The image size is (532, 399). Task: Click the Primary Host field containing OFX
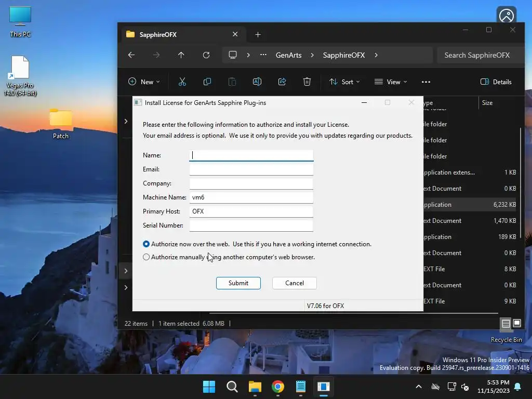pos(251,211)
